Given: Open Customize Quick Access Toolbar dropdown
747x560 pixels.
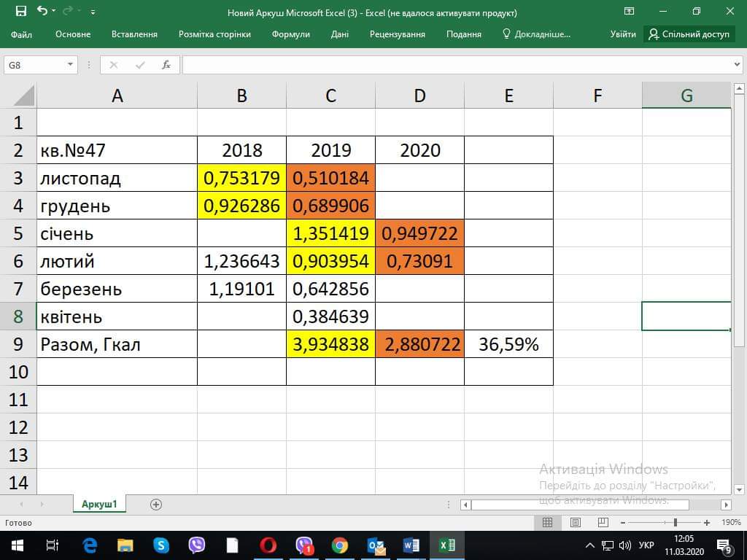Looking at the screenshot, I should point(93,12).
